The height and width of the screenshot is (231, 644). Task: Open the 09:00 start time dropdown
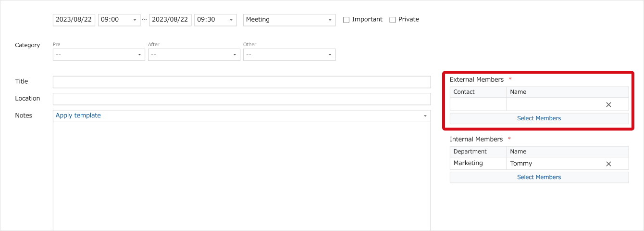pyautogui.click(x=119, y=20)
